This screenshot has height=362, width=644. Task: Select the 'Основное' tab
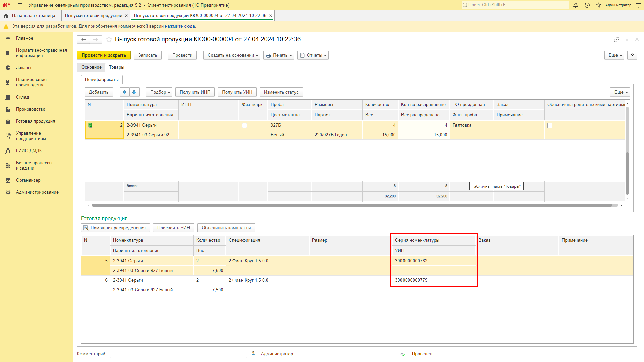92,67
